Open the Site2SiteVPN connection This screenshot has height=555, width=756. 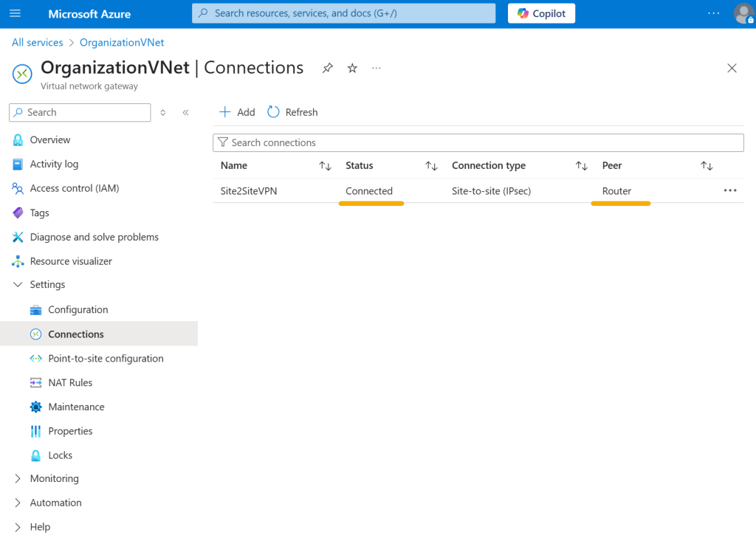[249, 191]
